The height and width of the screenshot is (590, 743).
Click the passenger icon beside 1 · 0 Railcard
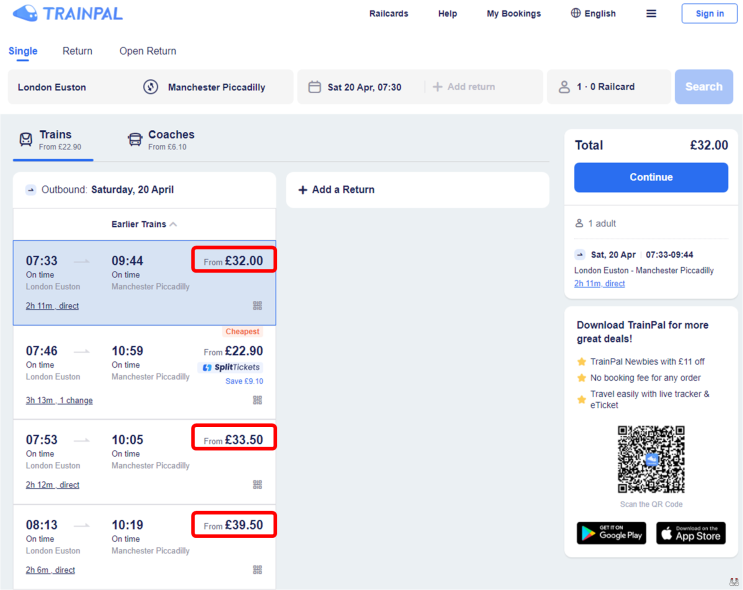[564, 87]
